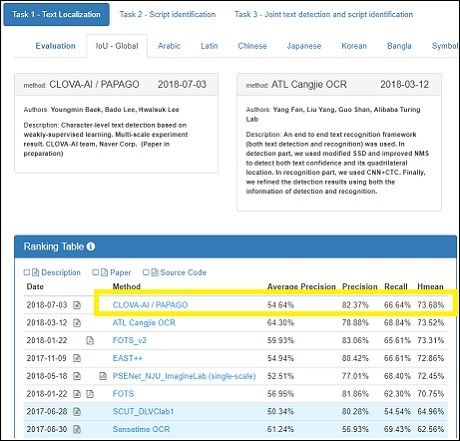Viewport: 460px width, 441px height.
Task: Open the SCUT_DLVClab1 method link
Action: click(143, 412)
